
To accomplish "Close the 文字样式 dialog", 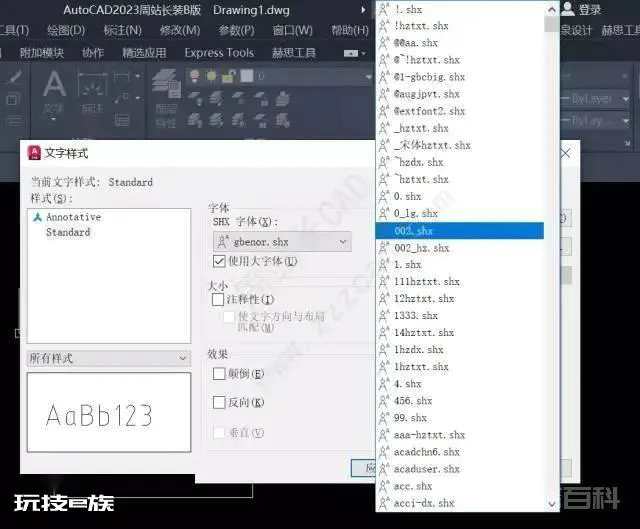I will 566,153.
